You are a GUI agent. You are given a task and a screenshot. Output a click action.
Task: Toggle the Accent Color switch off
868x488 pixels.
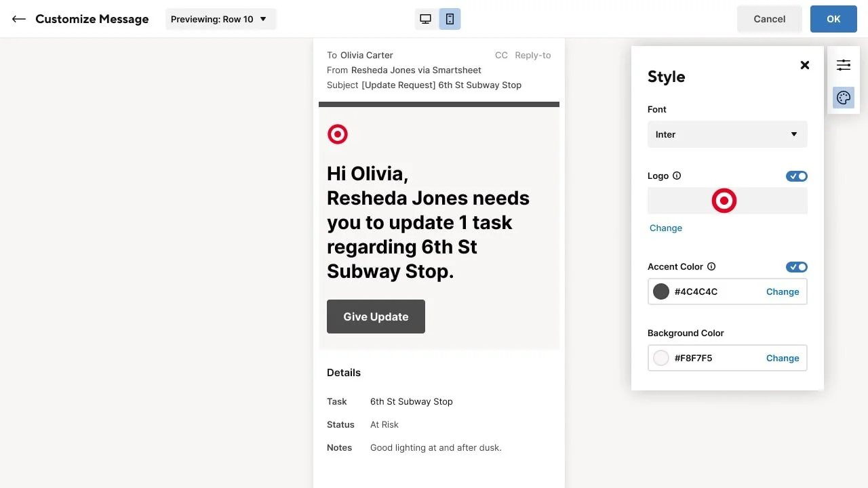tap(797, 267)
